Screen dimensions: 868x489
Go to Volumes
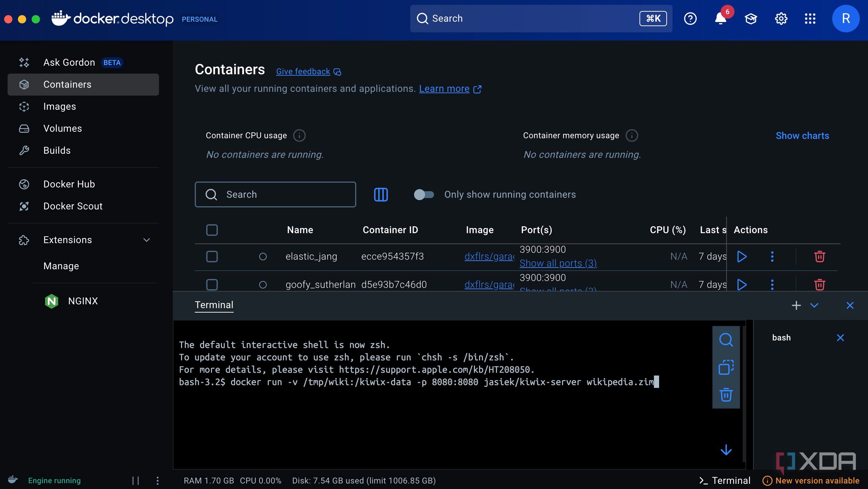(x=83, y=129)
